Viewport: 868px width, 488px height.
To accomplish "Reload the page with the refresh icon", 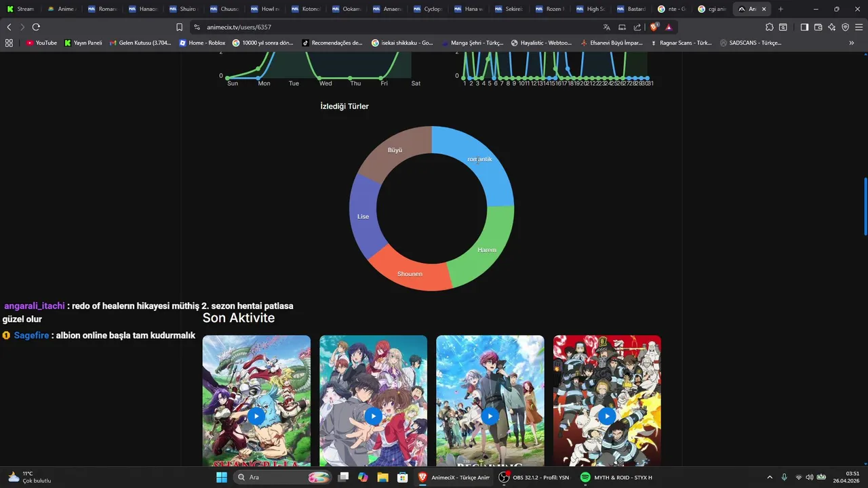I will click(36, 27).
